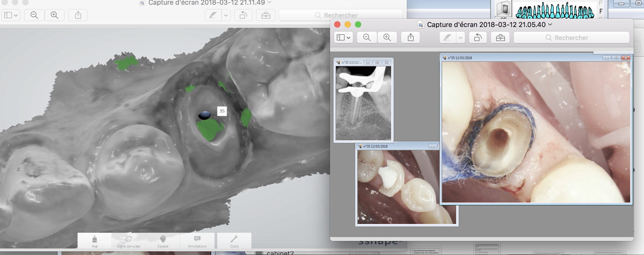Minimize the front window with the yellow button
The height and width of the screenshot is (255, 644).
[x=348, y=24]
